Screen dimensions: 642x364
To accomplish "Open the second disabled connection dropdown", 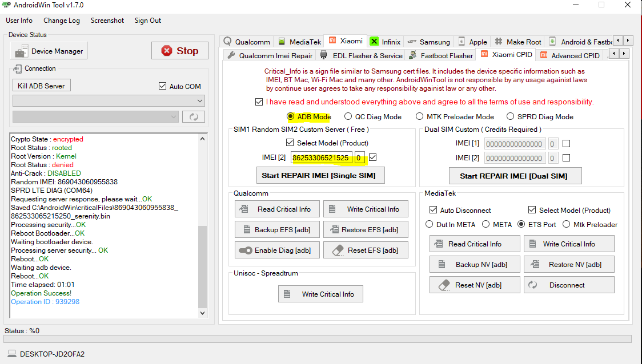I will coord(95,116).
